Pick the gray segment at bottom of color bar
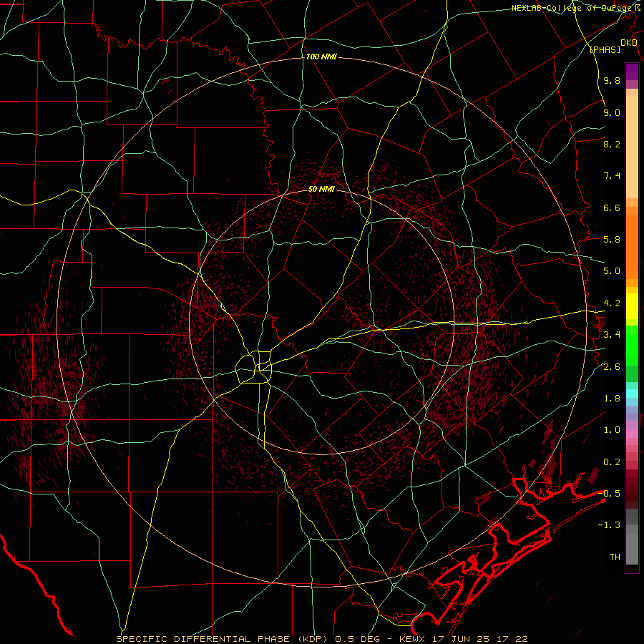 point(632,545)
